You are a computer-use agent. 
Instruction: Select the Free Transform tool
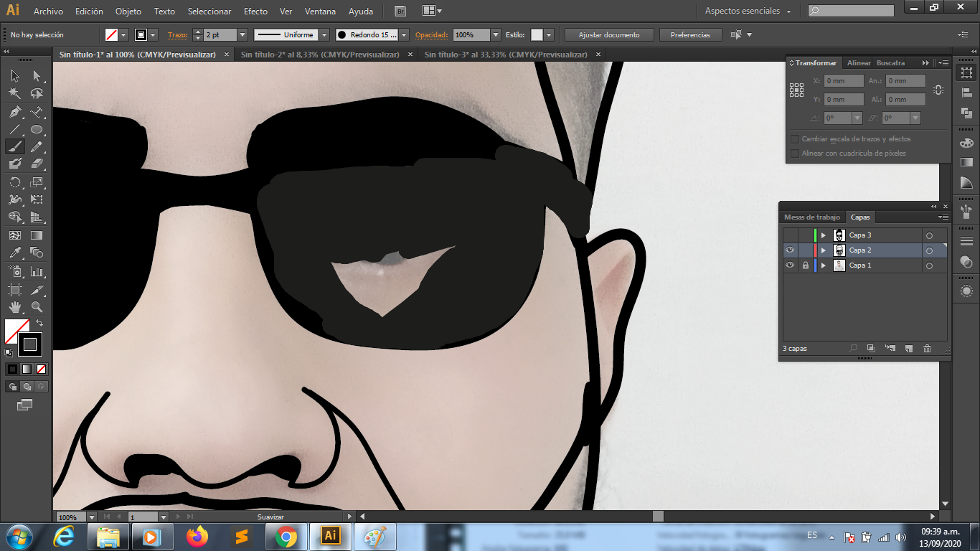(x=37, y=199)
